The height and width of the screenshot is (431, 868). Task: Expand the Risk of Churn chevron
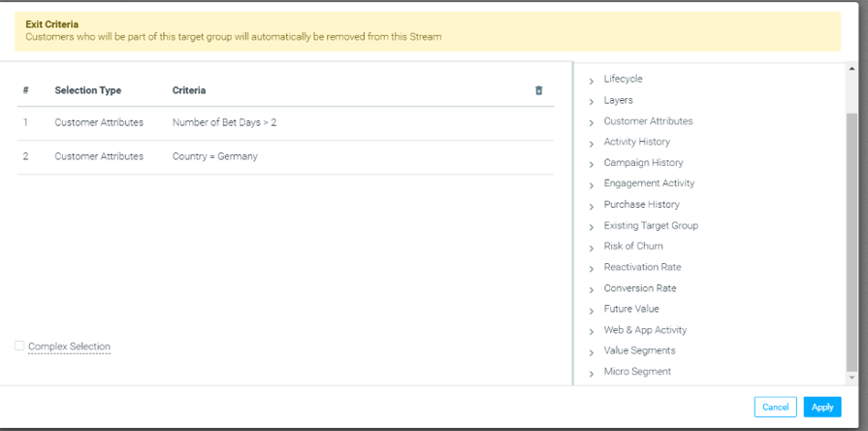592,248
